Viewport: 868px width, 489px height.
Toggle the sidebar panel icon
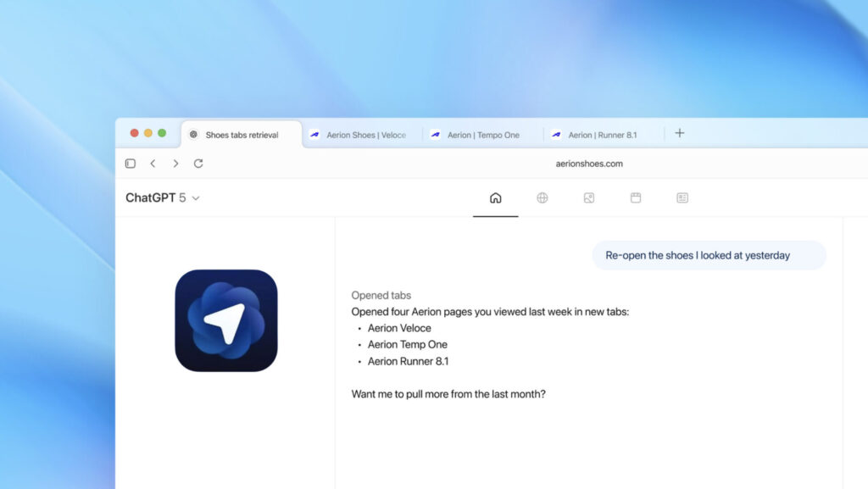(x=130, y=164)
